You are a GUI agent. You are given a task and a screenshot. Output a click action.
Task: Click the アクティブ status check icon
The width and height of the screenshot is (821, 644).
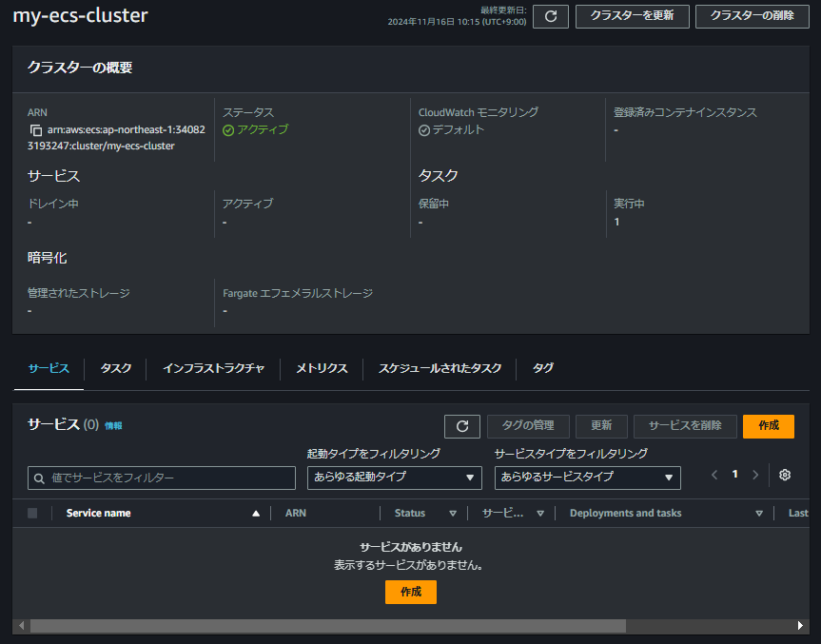(228, 130)
